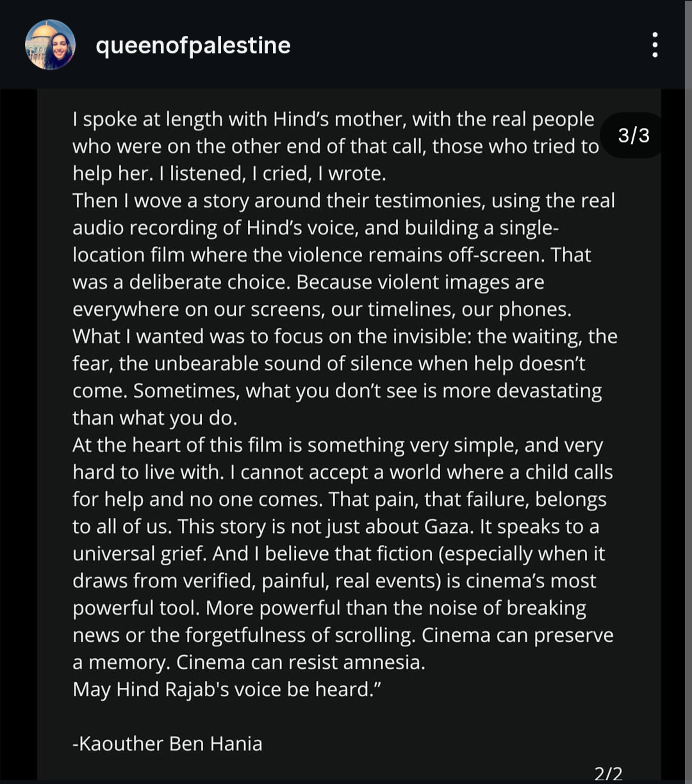Click the short line "than what you do."
The width and height of the screenshot is (692, 784).
(x=155, y=418)
